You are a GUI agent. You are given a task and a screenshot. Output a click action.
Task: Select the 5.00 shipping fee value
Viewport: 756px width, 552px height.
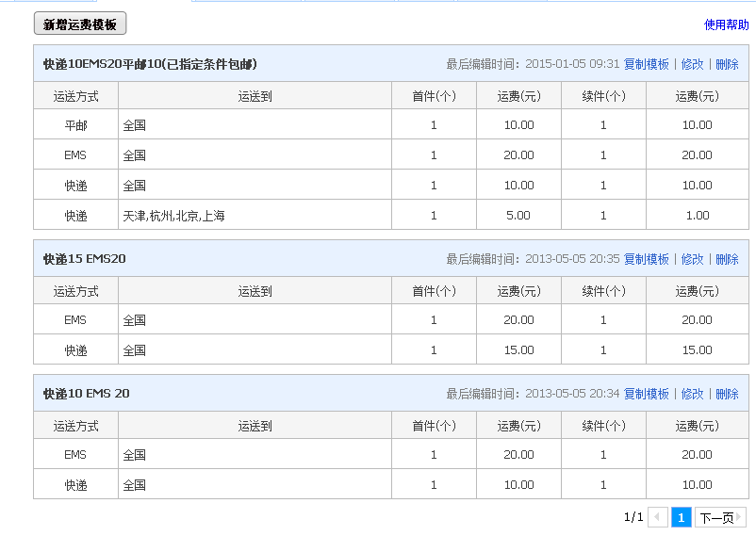coord(518,216)
